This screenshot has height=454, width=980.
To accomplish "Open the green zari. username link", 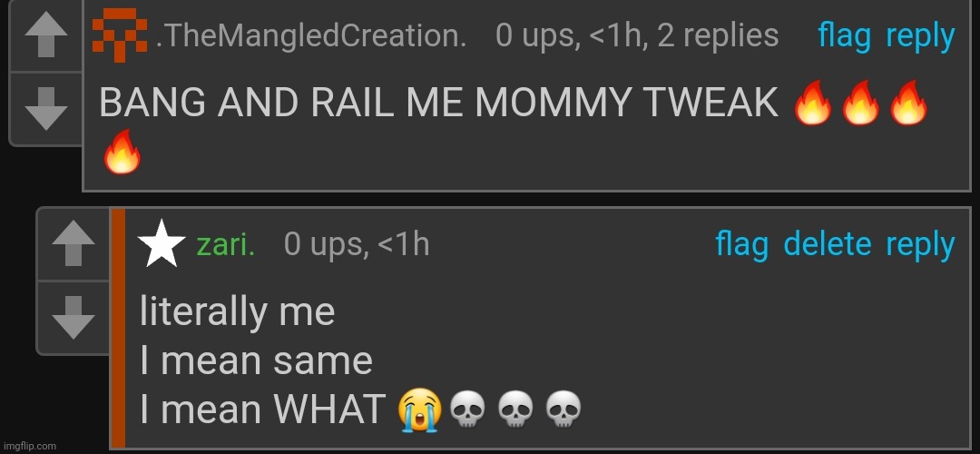I will (x=225, y=245).
